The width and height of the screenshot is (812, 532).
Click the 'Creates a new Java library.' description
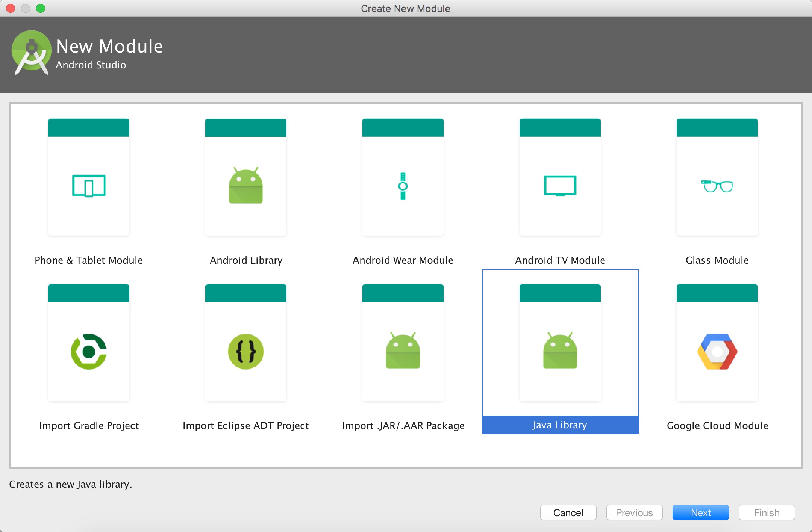tap(71, 484)
